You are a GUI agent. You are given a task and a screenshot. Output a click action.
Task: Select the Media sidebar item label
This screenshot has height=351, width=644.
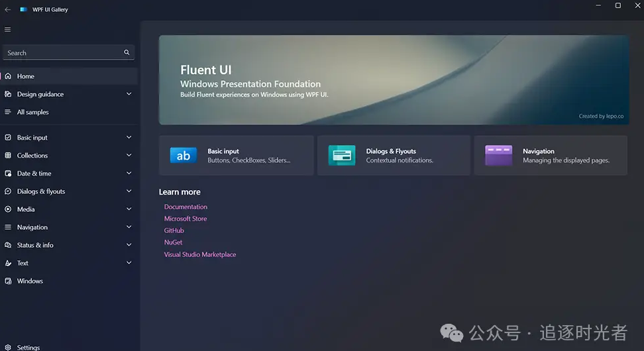(26, 209)
